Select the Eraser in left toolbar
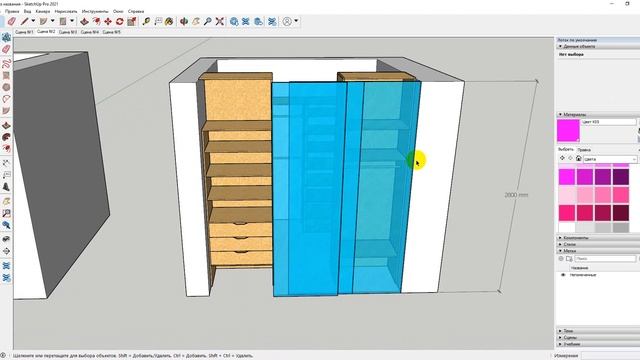 pos(6,49)
